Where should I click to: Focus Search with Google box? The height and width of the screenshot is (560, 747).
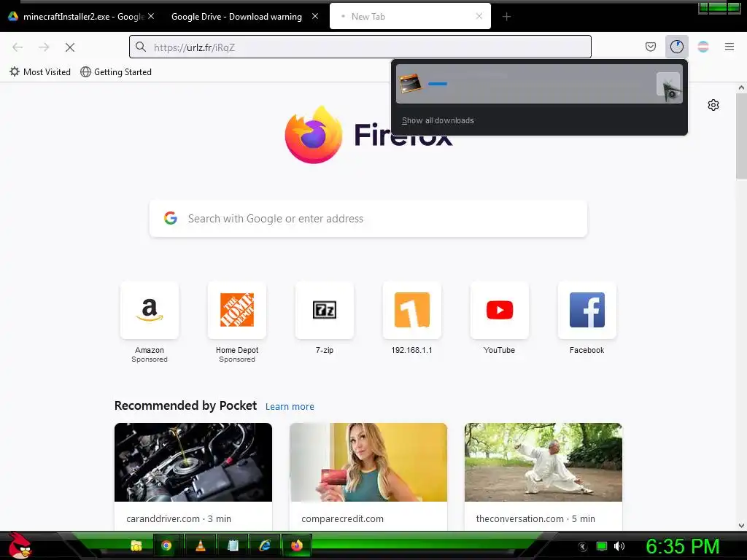368,219
